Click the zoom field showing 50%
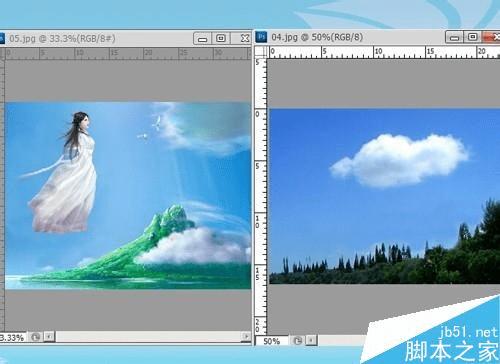500x364 pixels. 272,341
